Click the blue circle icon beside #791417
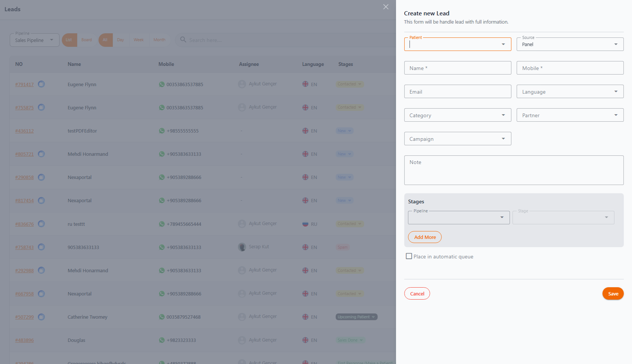Viewport: 632px width, 364px height. (x=42, y=84)
